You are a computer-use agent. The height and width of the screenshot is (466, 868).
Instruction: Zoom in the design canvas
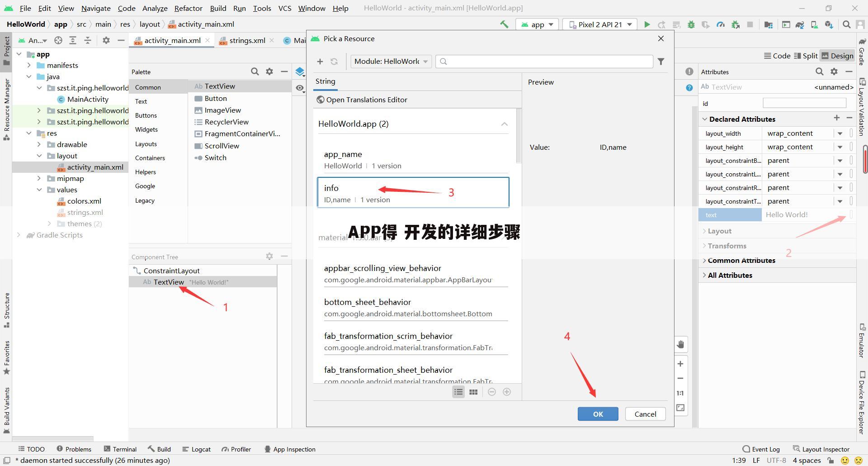point(680,364)
